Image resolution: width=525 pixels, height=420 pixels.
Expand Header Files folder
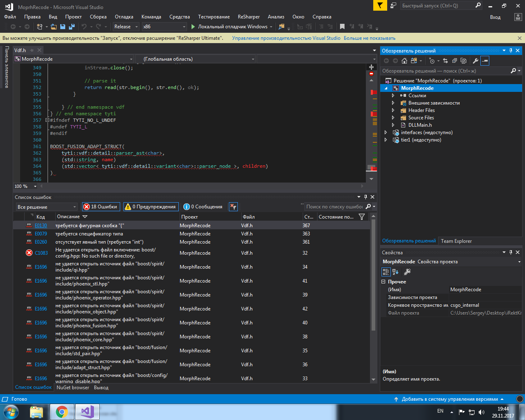[393, 110]
